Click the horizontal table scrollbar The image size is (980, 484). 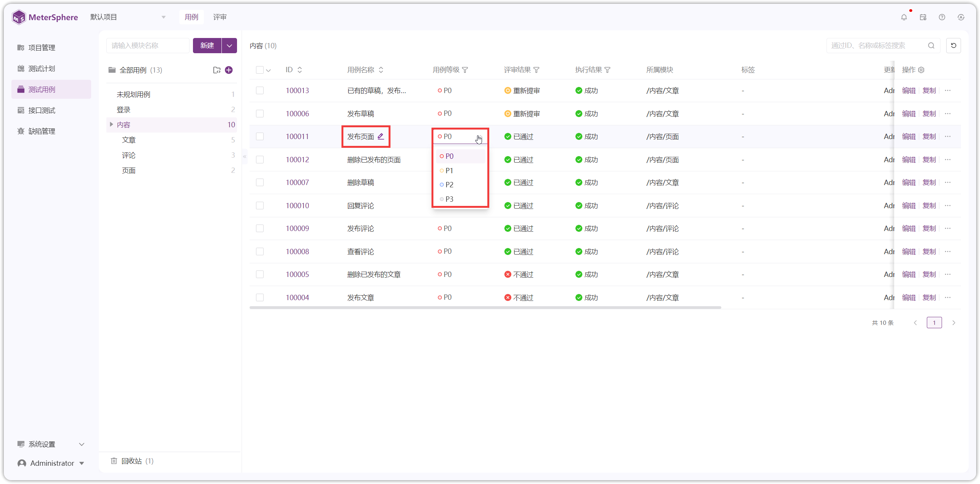click(485, 307)
